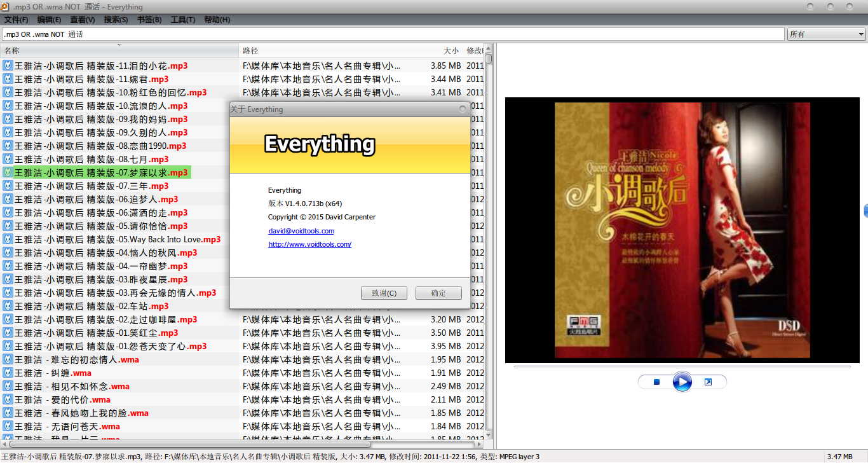868x463 pixels.
Task: Open the 帮助(H) menu
Action: (x=217, y=20)
